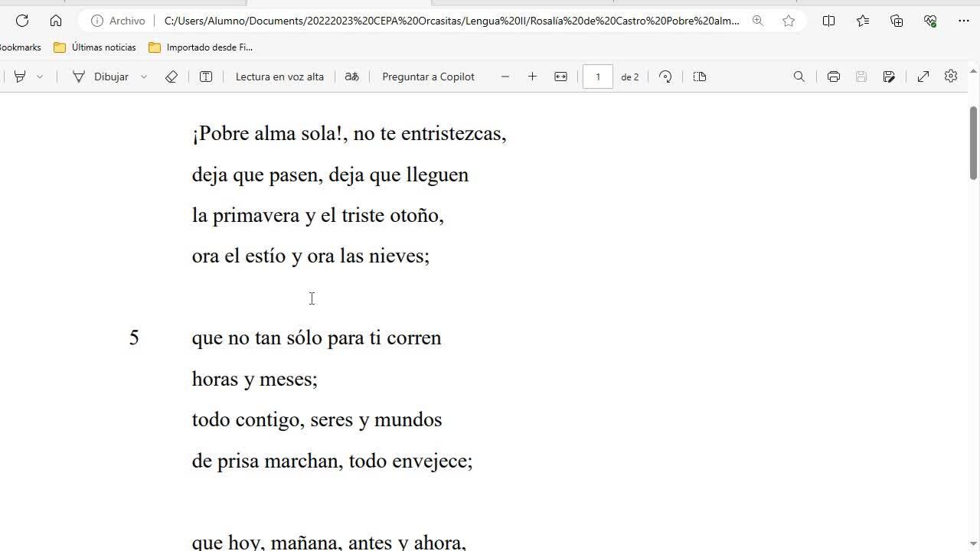Zoom out the PDF with the minus button
980x551 pixels.
505,77
